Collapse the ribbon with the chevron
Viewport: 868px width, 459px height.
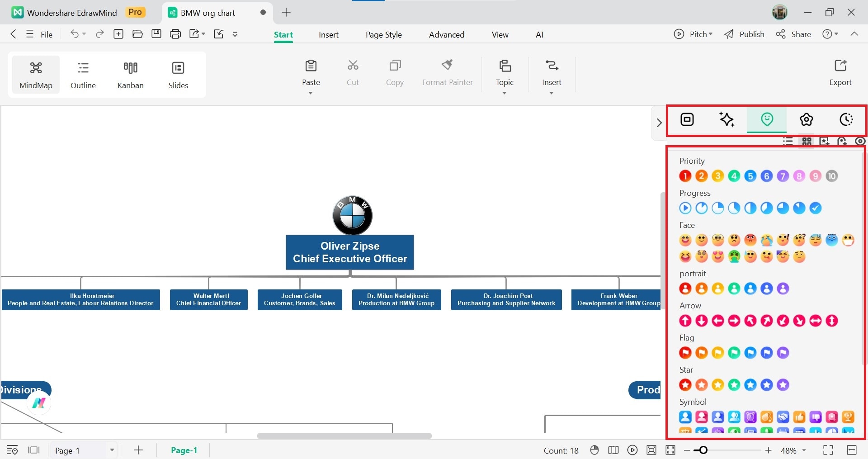[854, 34]
